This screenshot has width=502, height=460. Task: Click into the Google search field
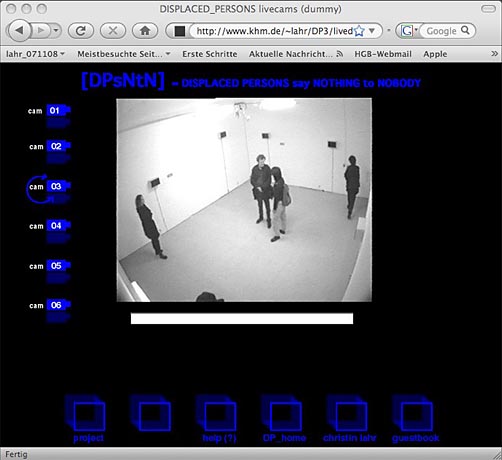point(441,31)
